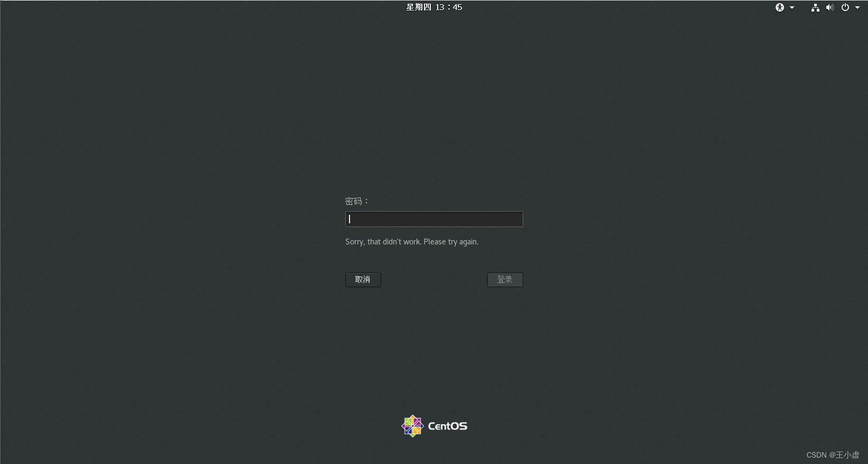The image size is (868, 464).
Task: Click the wired network status icon
Action: point(815,7)
